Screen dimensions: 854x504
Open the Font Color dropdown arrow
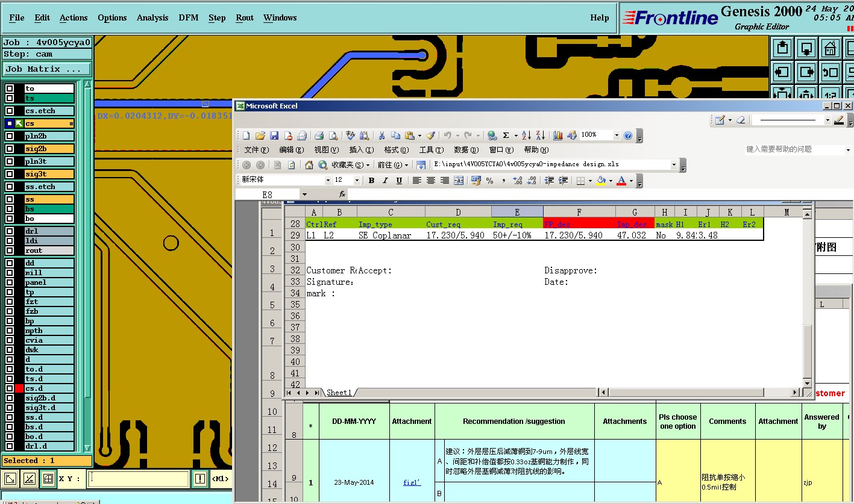[x=631, y=181]
